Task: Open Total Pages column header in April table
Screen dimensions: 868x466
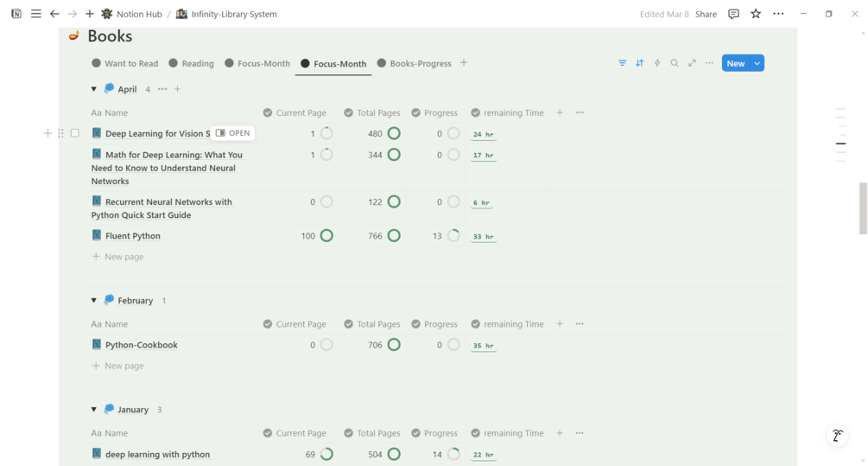Action: [372, 112]
